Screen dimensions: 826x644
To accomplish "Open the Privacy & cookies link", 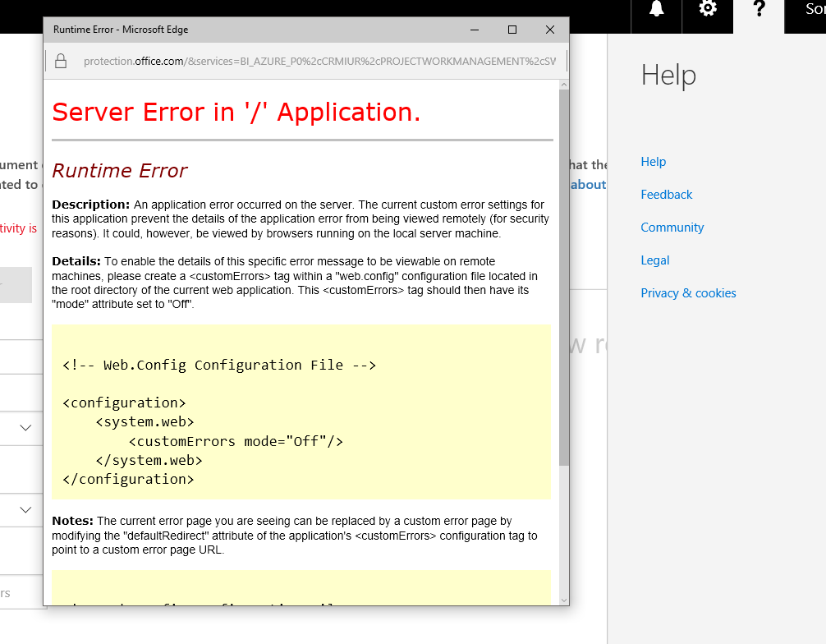I will [x=688, y=293].
